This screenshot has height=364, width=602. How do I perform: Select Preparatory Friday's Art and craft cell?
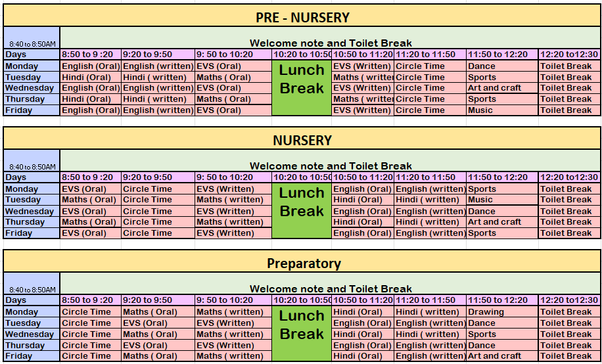[x=501, y=356]
